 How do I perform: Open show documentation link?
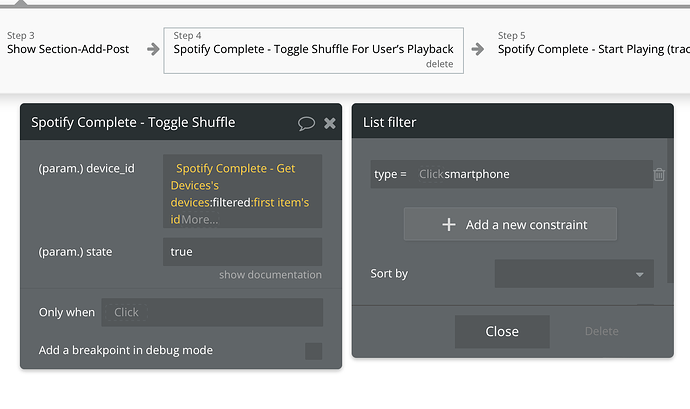click(x=270, y=275)
